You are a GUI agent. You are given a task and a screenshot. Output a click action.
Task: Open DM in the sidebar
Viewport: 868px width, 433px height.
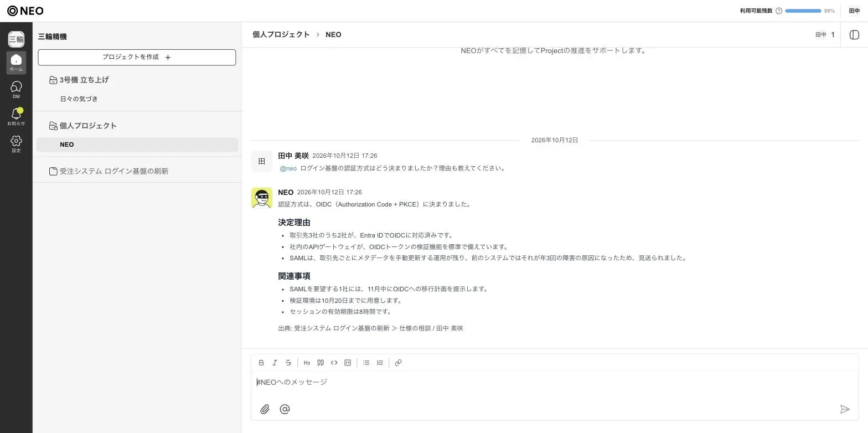click(x=16, y=90)
